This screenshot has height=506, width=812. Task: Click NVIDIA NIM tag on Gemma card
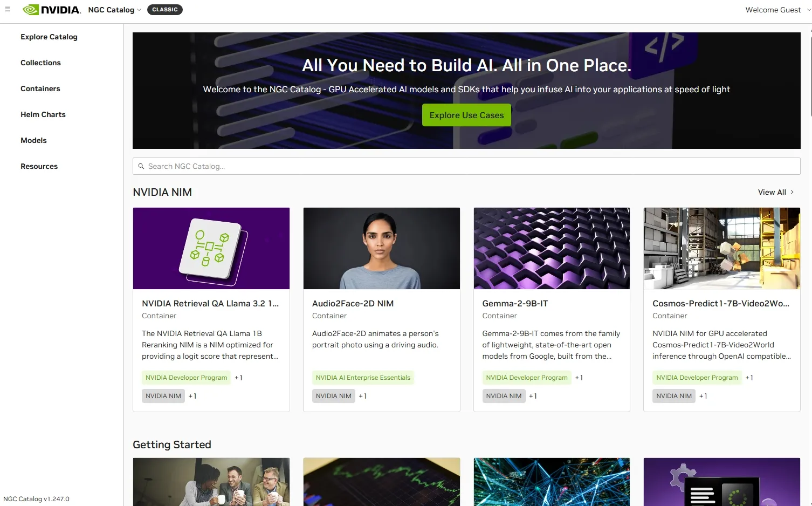(504, 396)
